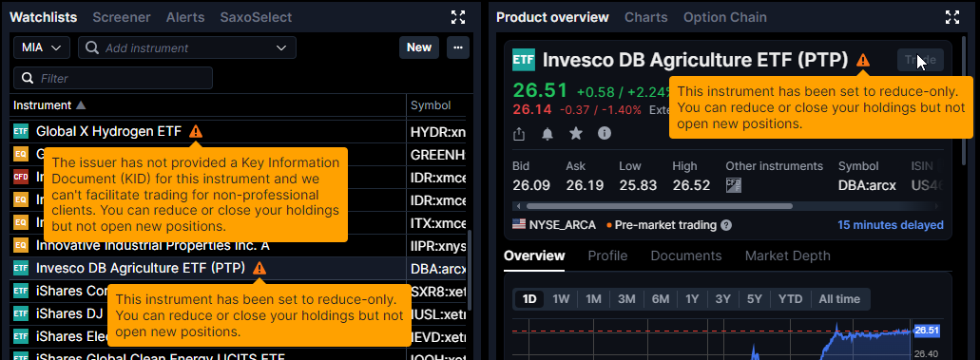Select the 1D chart range
Image resolution: width=980 pixels, height=360 pixels.
click(x=529, y=299)
